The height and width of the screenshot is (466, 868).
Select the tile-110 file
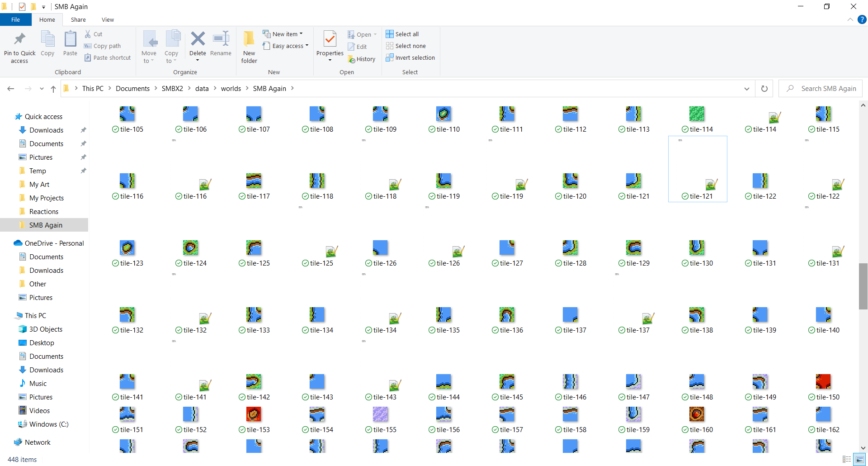coord(443,119)
